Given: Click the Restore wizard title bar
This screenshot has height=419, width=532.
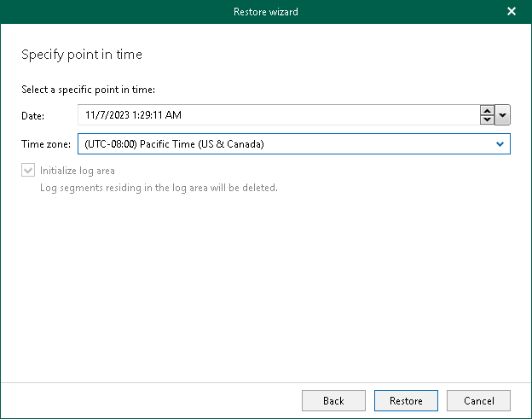Looking at the screenshot, I should (x=265, y=12).
